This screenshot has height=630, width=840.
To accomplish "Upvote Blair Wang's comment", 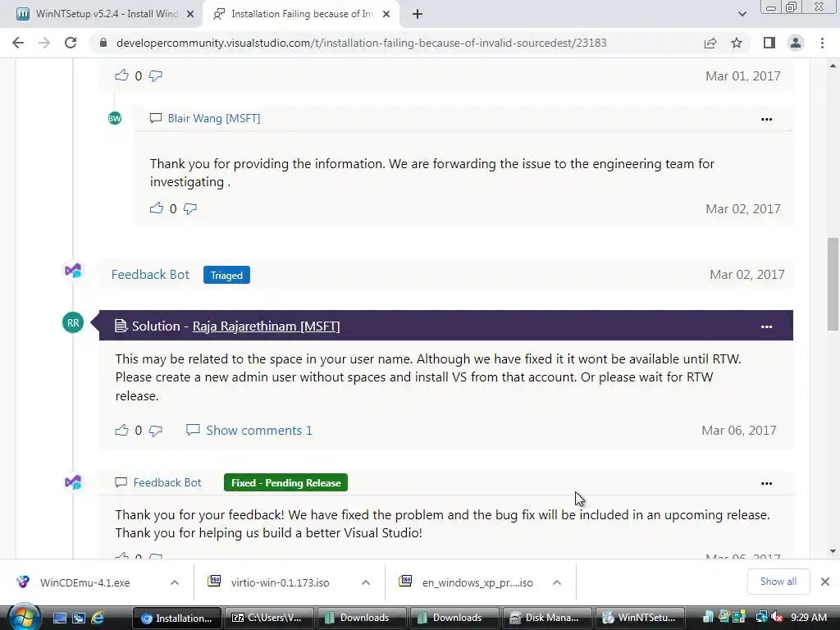I will coord(157,208).
